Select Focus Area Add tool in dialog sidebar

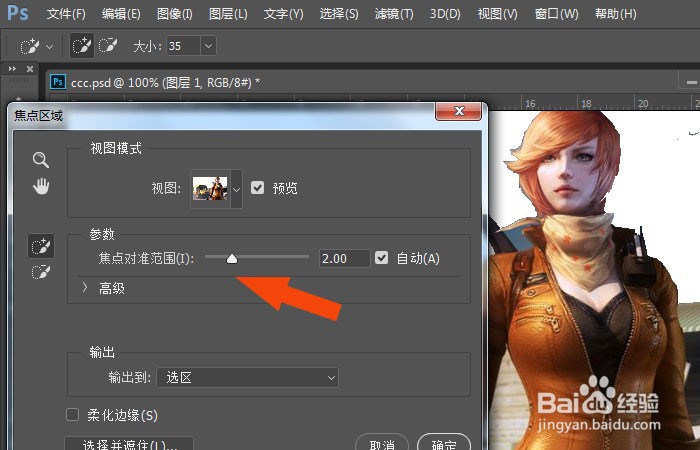(41, 246)
